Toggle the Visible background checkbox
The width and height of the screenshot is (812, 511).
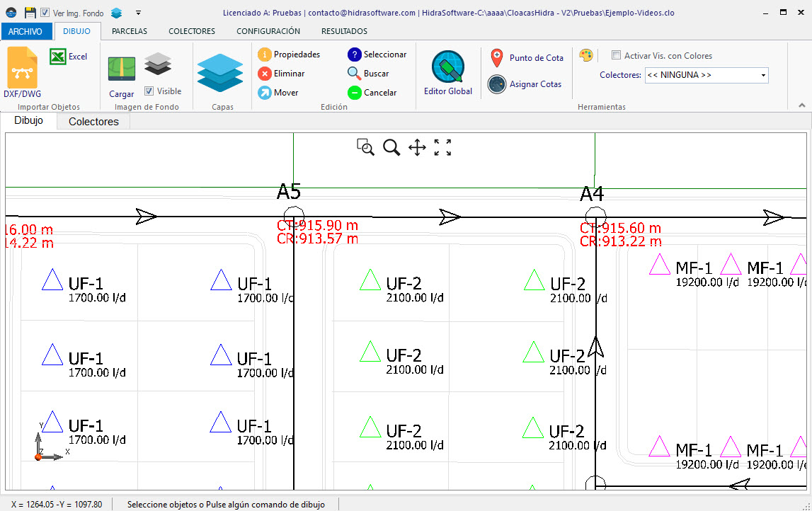pyautogui.click(x=149, y=91)
